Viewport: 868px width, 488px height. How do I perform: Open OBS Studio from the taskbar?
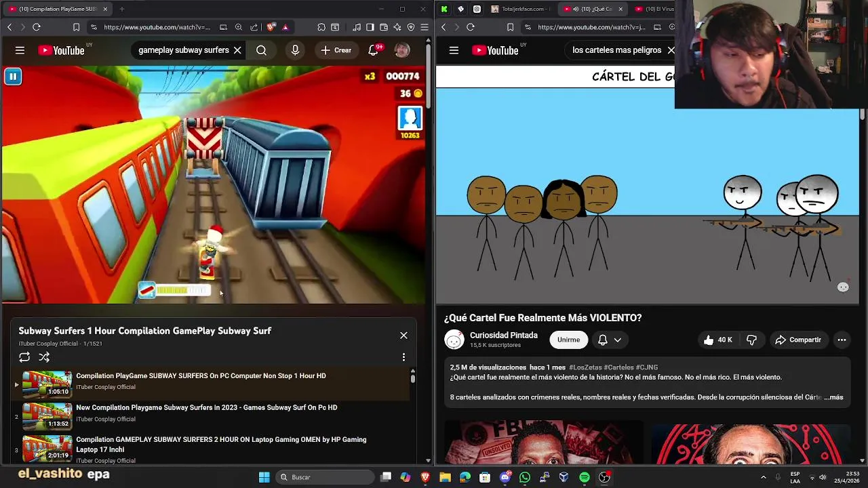pyautogui.click(x=604, y=477)
